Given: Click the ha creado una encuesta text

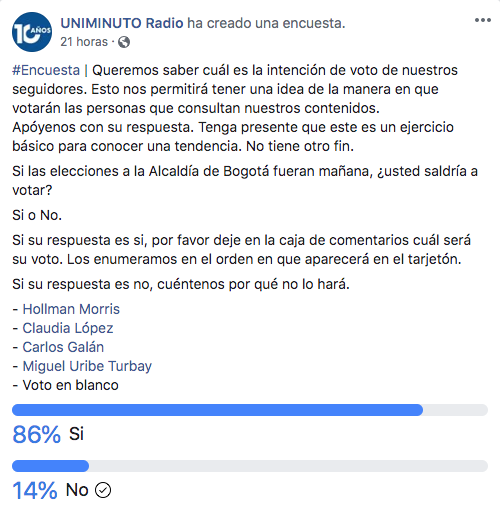Looking at the screenshot, I should (x=266, y=23).
